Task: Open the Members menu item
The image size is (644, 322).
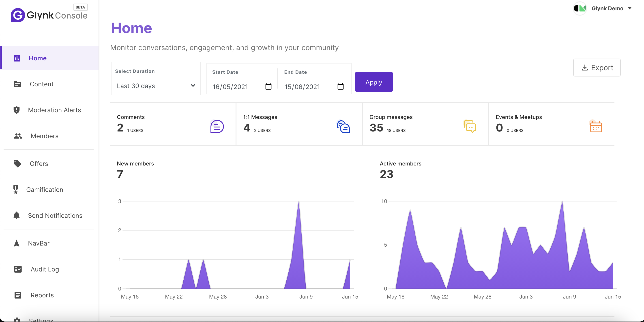Action: pyautogui.click(x=44, y=136)
